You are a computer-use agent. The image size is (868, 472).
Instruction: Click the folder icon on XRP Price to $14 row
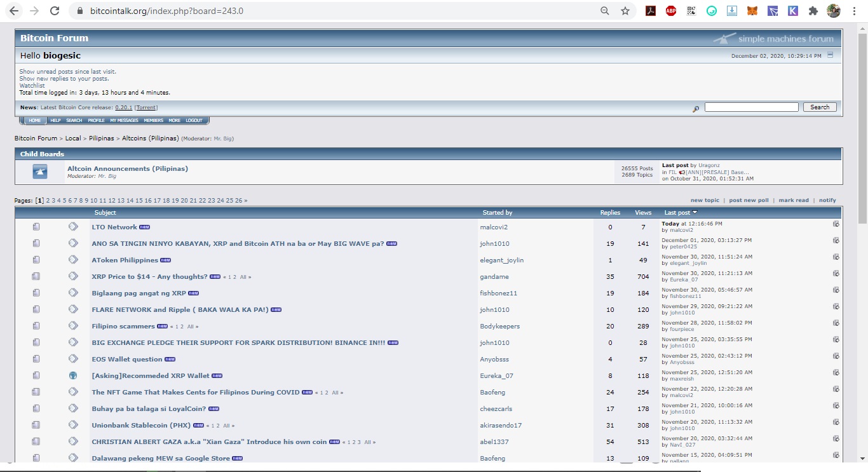click(36, 276)
